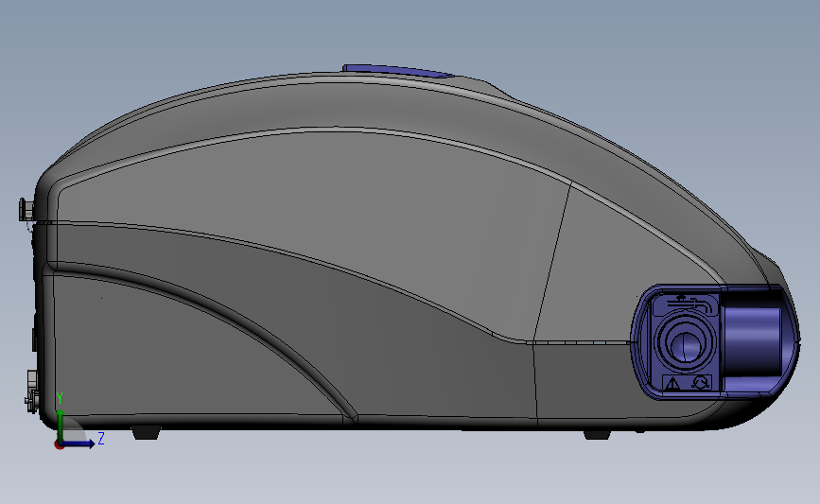Screen dimensions: 820x504
Task: Select the blue button on top of the housing
Action: [396, 71]
